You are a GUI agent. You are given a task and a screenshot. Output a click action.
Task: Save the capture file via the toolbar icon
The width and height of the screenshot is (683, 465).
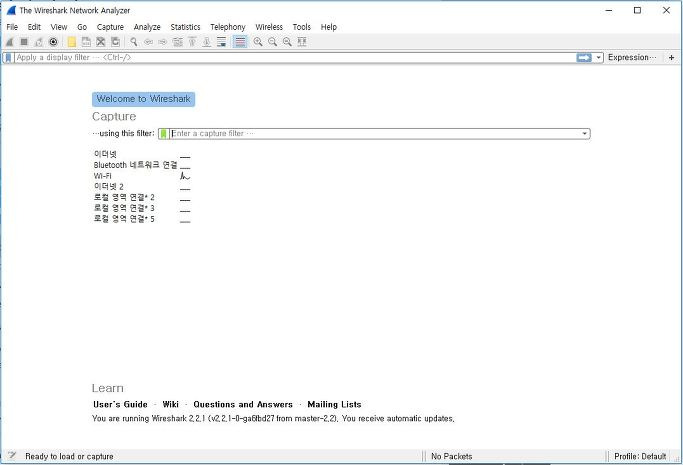[86, 42]
